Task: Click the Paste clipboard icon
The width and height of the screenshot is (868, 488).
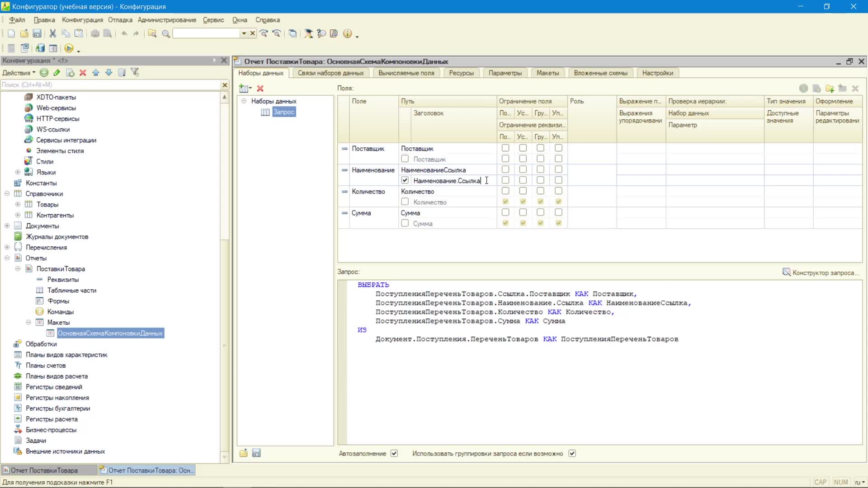Action: point(79,33)
